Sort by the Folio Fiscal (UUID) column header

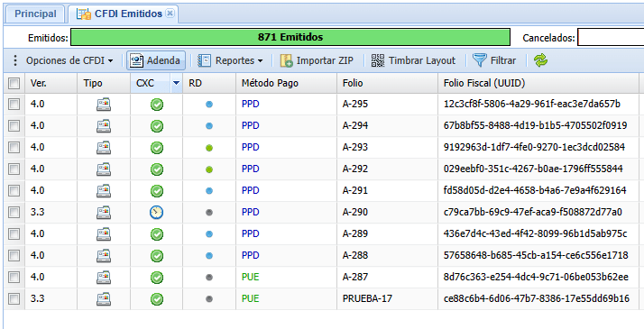pos(538,83)
